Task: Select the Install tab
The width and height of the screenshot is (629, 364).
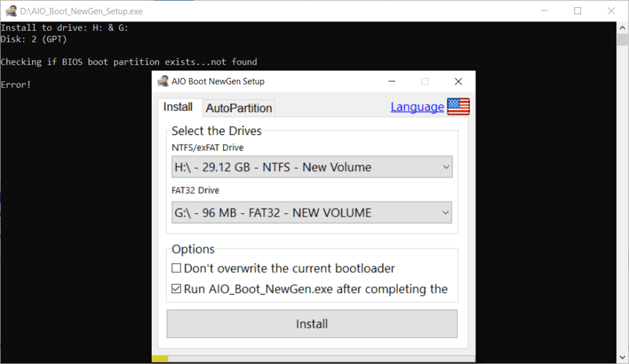Action: (x=179, y=106)
